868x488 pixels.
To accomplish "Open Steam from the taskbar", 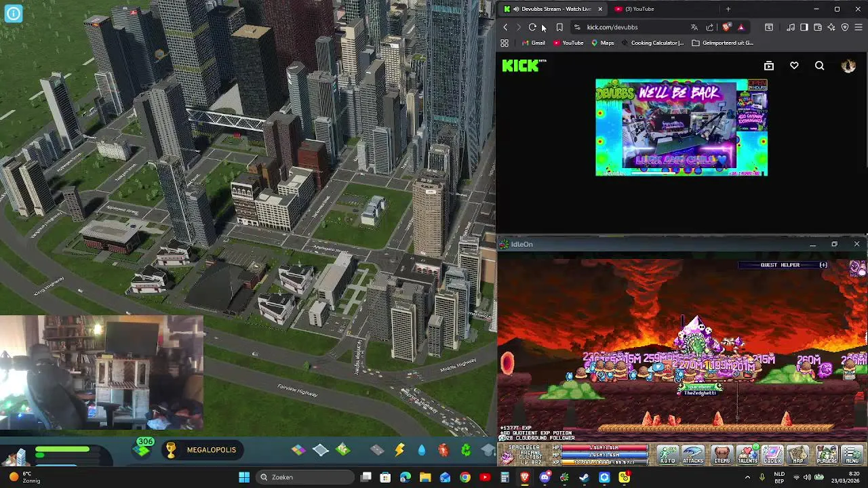I will point(584,477).
